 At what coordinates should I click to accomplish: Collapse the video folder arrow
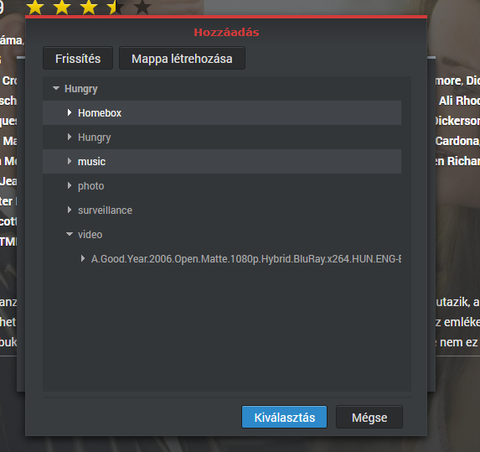tap(69, 234)
